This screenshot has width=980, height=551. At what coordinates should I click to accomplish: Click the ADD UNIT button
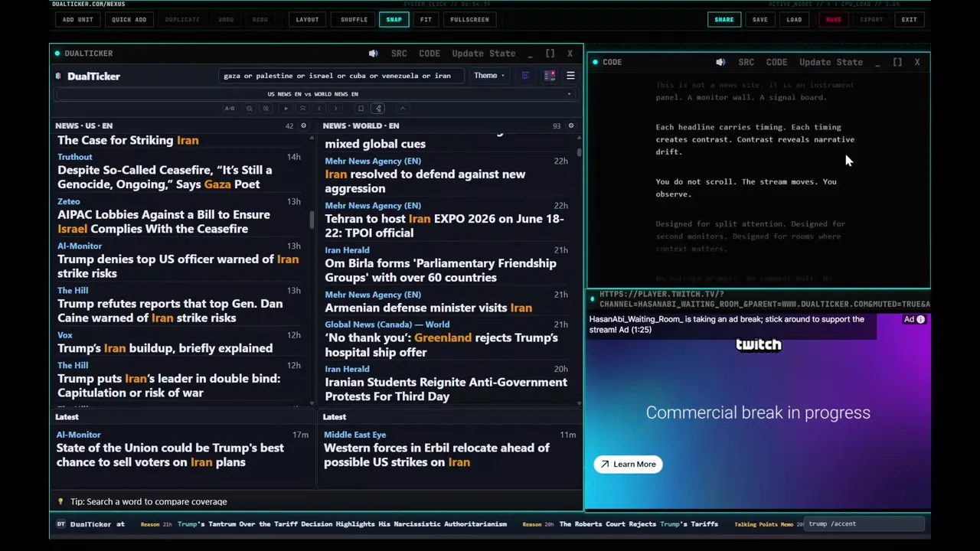[78, 19]
